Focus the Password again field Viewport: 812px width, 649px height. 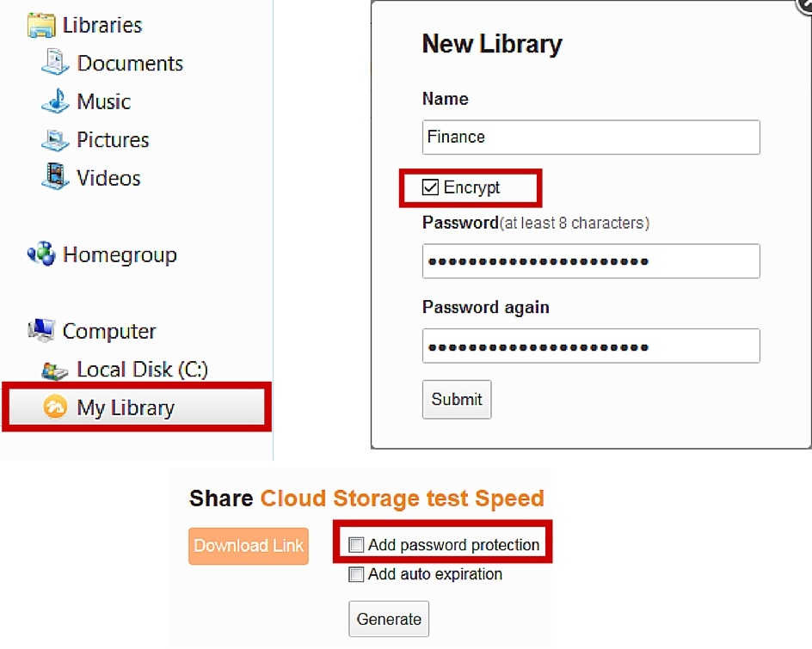(590, 346)
